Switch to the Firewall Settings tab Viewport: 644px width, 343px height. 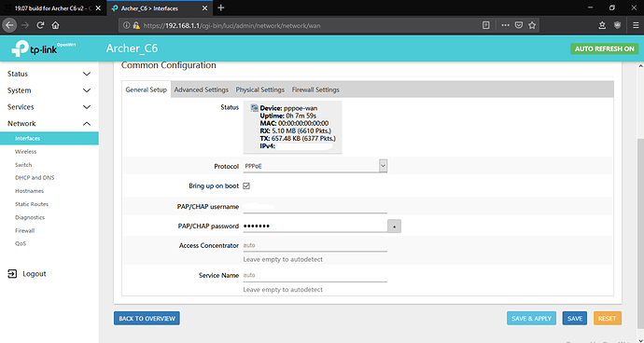click(315, 89)
